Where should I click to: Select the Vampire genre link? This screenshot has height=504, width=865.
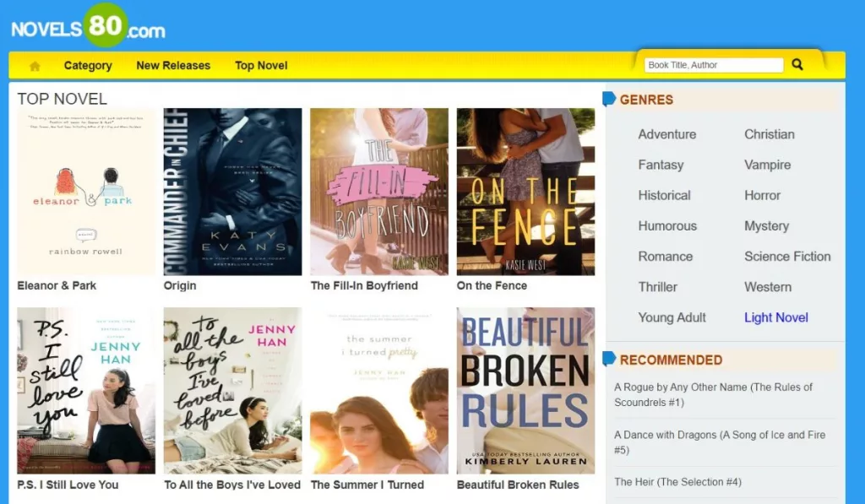click(x=767, y=165)
